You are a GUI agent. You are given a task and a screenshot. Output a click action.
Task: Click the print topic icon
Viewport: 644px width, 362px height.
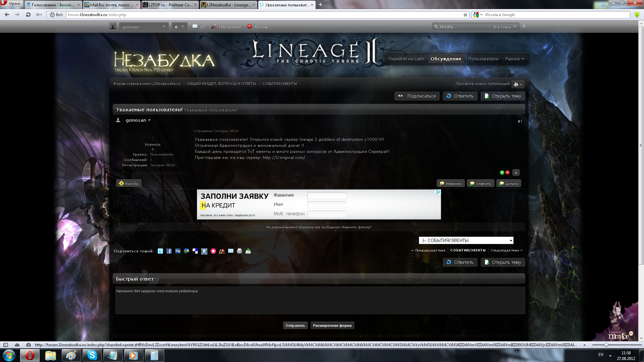tap(239, 251)
